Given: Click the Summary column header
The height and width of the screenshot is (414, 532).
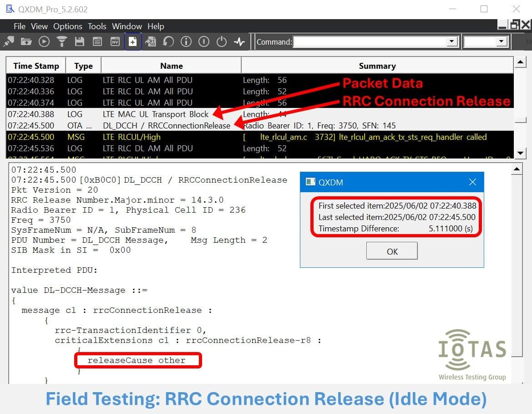Looking at the screenshot, I should pyautogui.click(x=377, y=66).
